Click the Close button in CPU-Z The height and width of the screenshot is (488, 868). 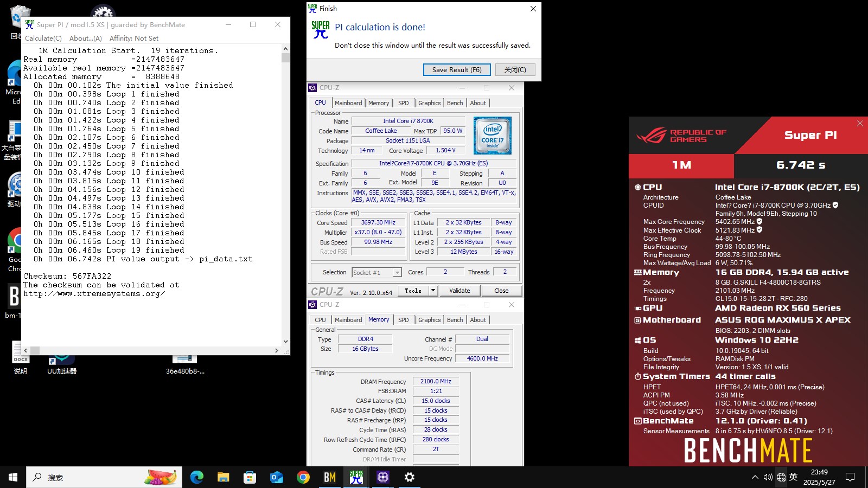[x=501, y=291]
